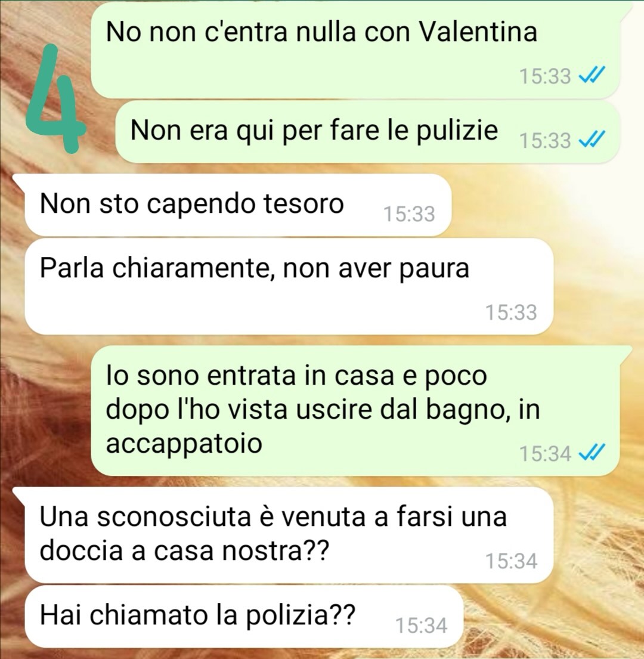Image resolution: width=644 pixels, height=659 pixels.
Task: Select the message 'No non c'entra nulla con Valentina'
Action: tap(355, 51)
